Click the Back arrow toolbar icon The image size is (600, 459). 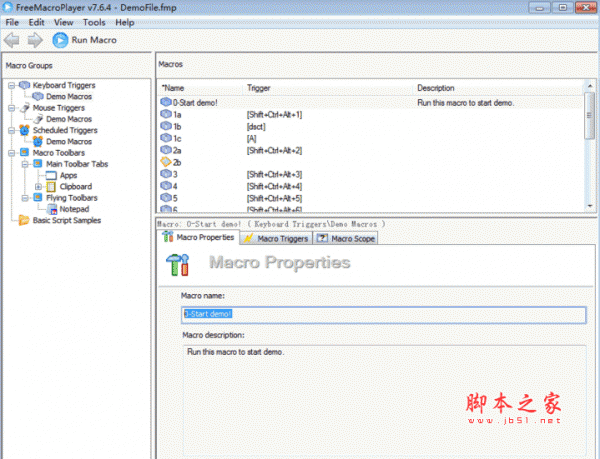pyautogui.click(x=12, y=40)
